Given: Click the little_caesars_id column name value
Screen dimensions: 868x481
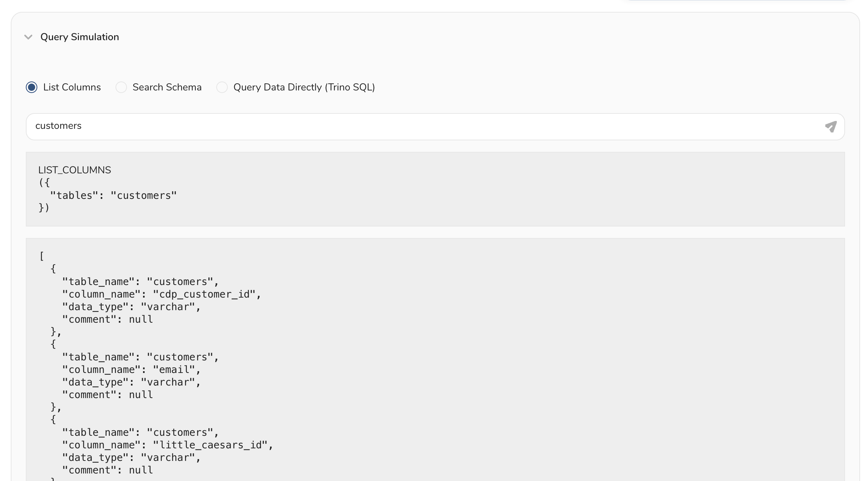Looking at the screenshot, I should [x=210, y=445].
